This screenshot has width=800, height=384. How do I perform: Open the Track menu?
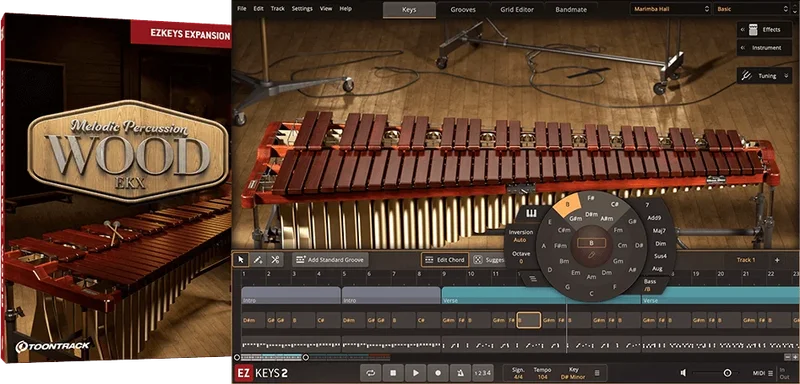[x=278, y=9]
